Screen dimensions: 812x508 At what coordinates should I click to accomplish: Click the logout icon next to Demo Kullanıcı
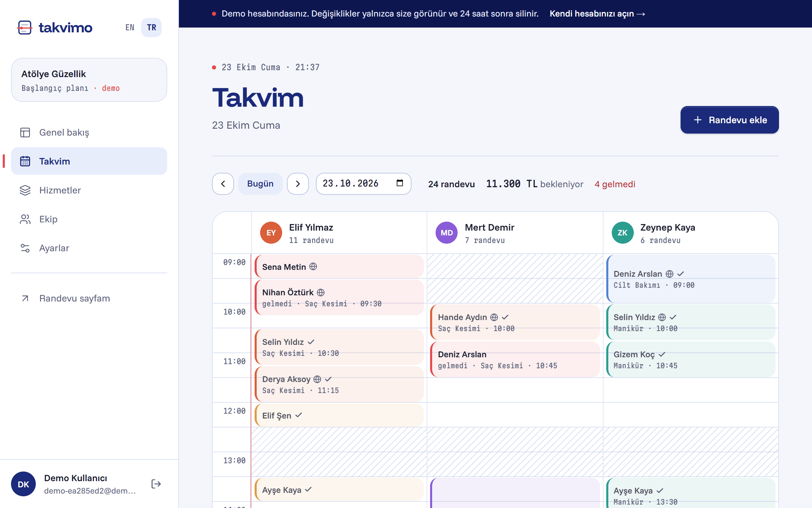point(156,484)
